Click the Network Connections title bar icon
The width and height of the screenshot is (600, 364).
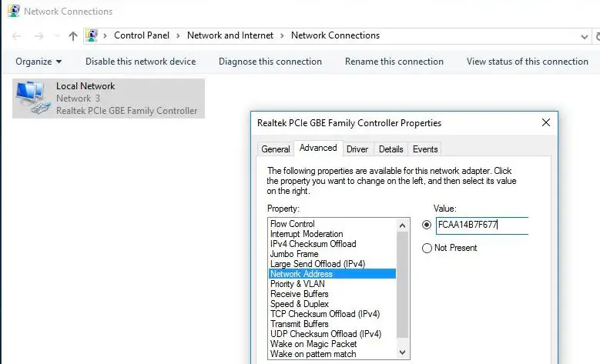click(x=13, y=12)
